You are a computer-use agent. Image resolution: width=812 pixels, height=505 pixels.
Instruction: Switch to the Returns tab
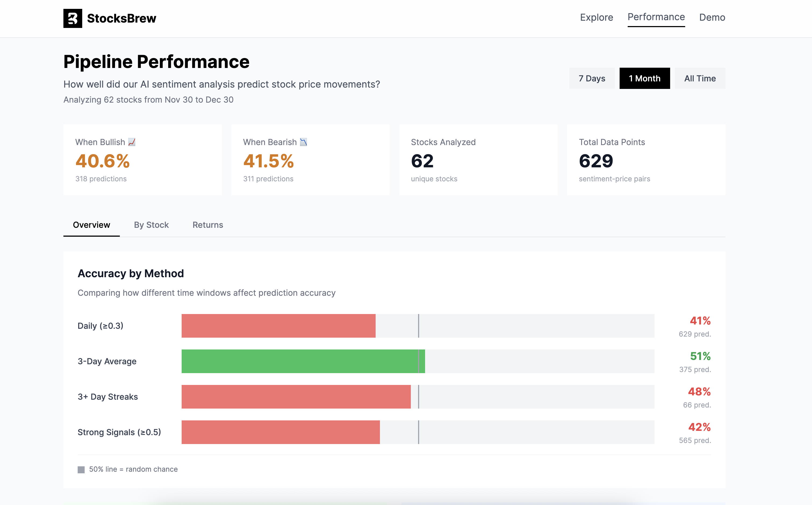208,225
